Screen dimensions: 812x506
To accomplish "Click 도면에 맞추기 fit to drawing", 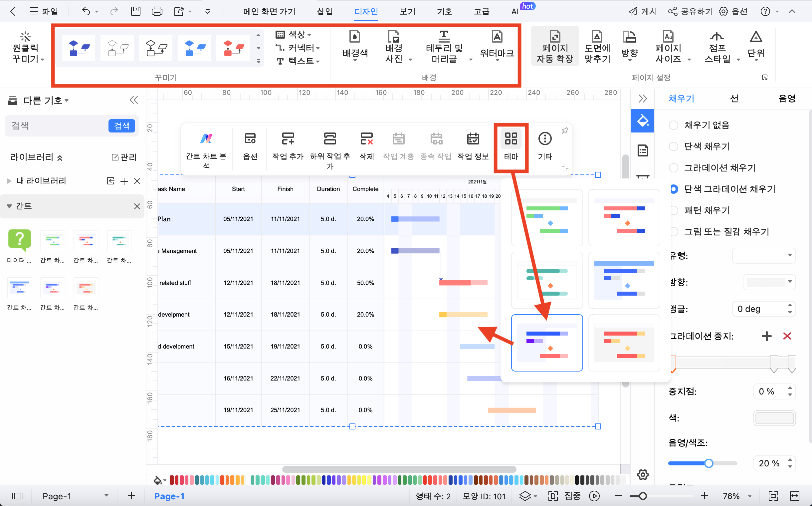I will 597,46.
